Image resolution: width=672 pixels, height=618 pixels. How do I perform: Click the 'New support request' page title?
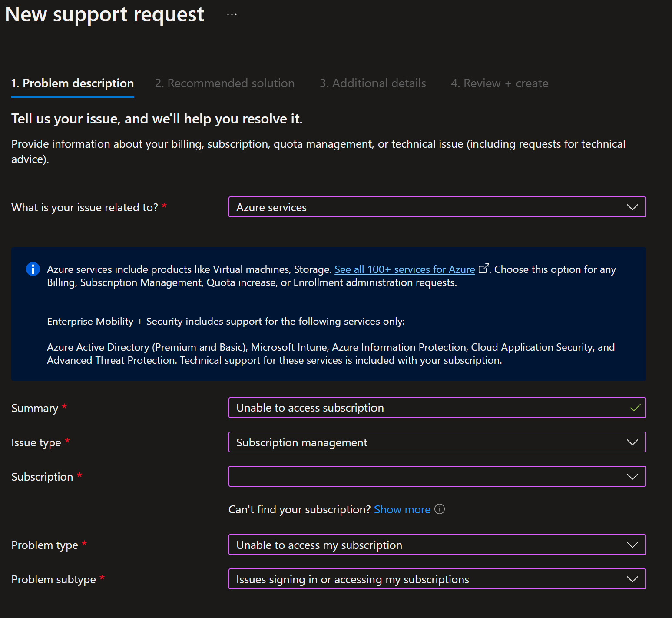click(104, 15)
